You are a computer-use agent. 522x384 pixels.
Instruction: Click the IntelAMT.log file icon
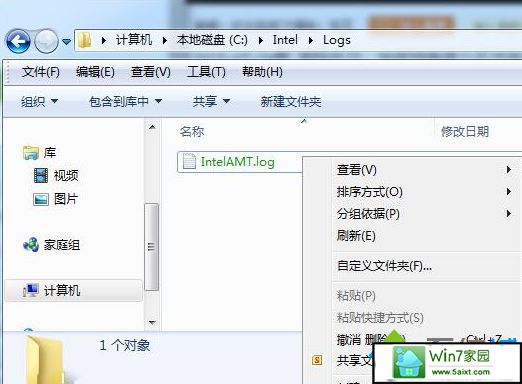(189, 162)
